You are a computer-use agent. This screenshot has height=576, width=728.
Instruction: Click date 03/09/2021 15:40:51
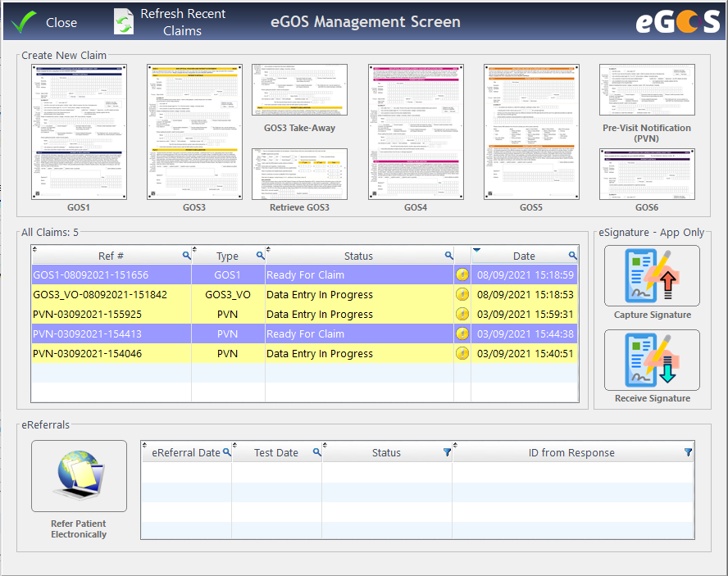click(x=526, y=353)
